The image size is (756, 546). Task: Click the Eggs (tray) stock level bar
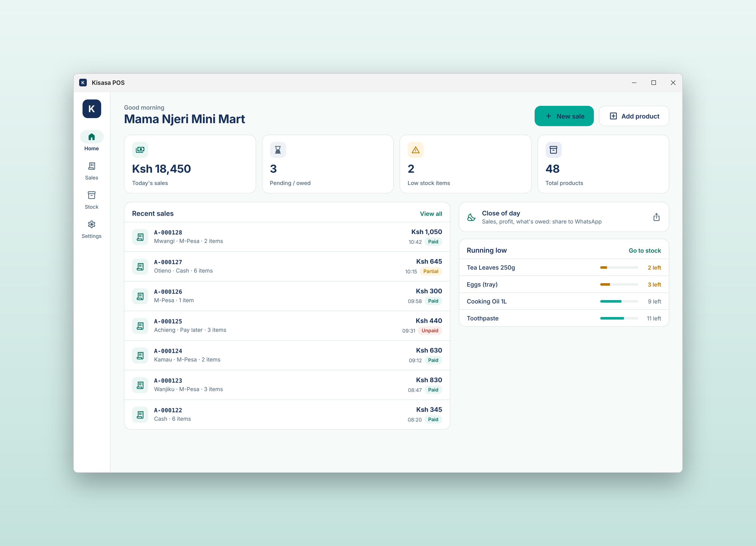(x=619, y=284)
